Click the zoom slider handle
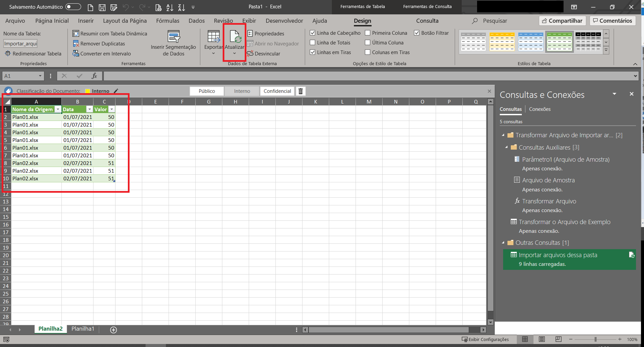This screenshot has height=347, width=644. click(x=595, y=339)
